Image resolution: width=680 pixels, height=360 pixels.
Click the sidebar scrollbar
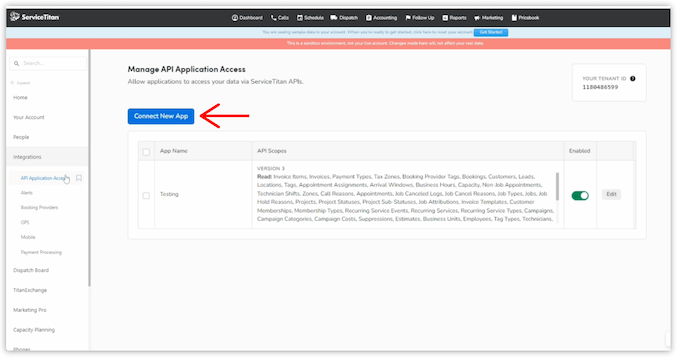pyautogui.click(x=89, y=167)
